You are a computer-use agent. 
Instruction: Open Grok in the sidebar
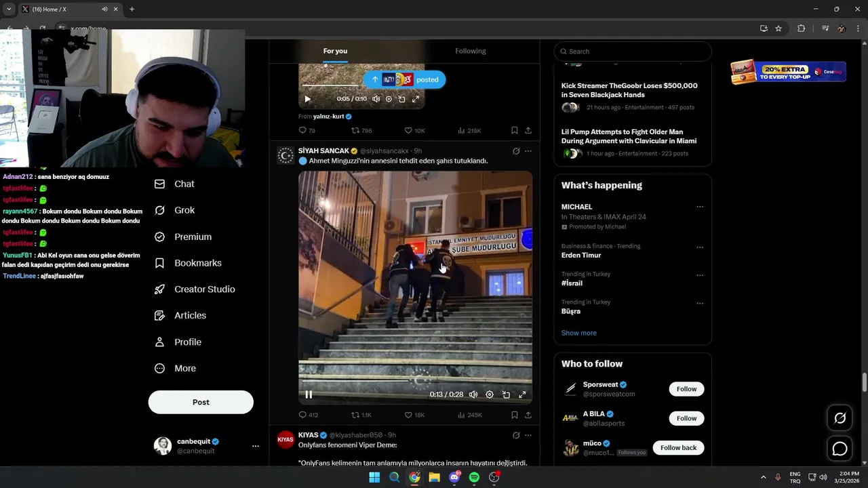coord(174,210)
